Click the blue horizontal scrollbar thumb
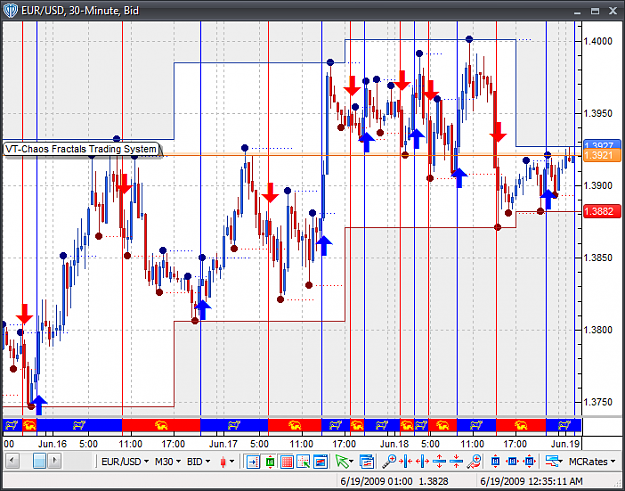The image size is (625, 491). (x=39, y=461)
